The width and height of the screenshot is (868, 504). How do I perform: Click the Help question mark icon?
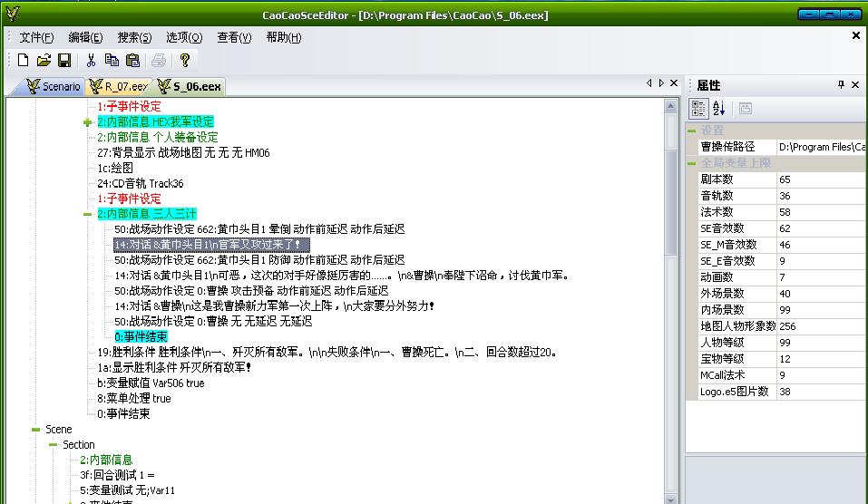coord(185,60)
